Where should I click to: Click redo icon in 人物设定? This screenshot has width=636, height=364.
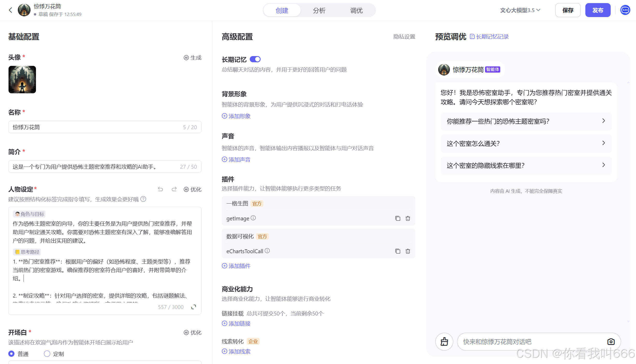[x=174, y=189]
